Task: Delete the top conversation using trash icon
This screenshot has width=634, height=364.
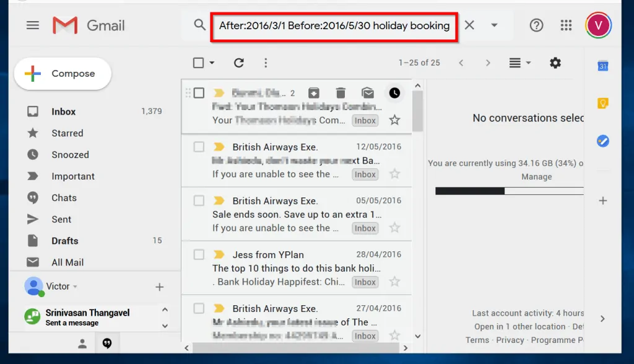Action: (x=341, y=93)
